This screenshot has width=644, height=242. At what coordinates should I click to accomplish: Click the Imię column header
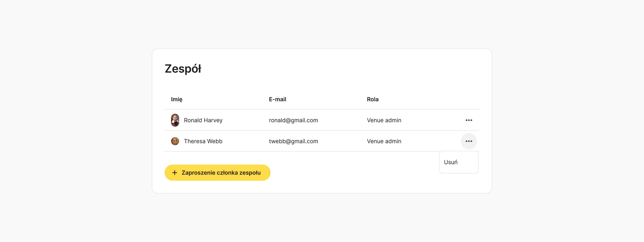[176, 99]
